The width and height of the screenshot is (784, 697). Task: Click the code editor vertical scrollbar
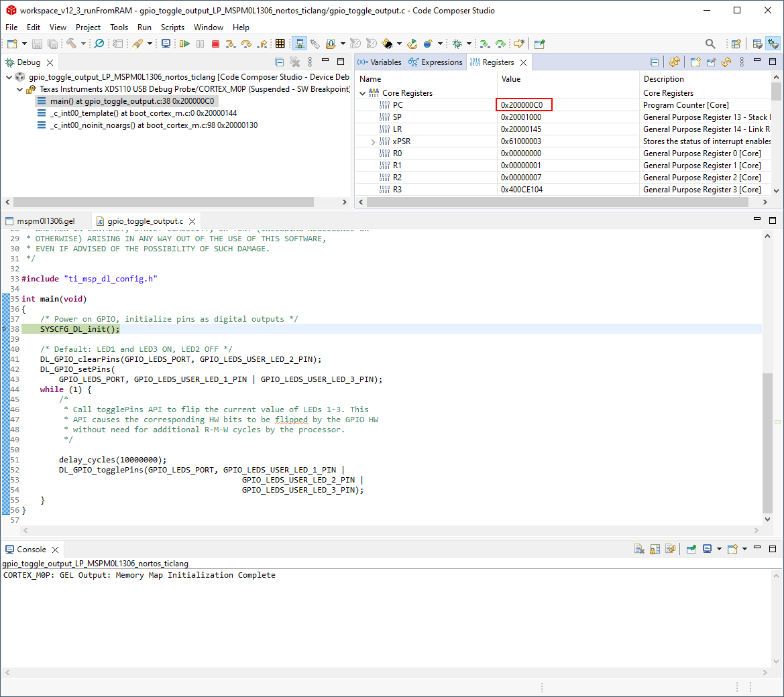(767, 442)
